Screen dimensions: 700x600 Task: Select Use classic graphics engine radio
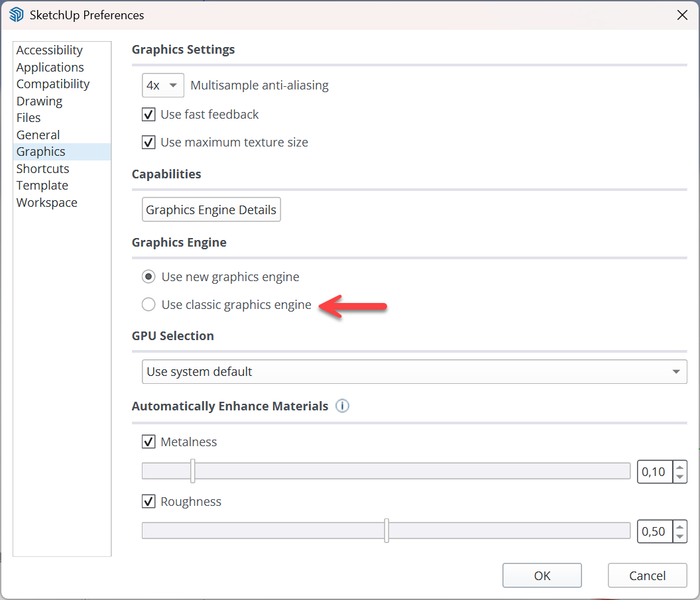(148, 304)
